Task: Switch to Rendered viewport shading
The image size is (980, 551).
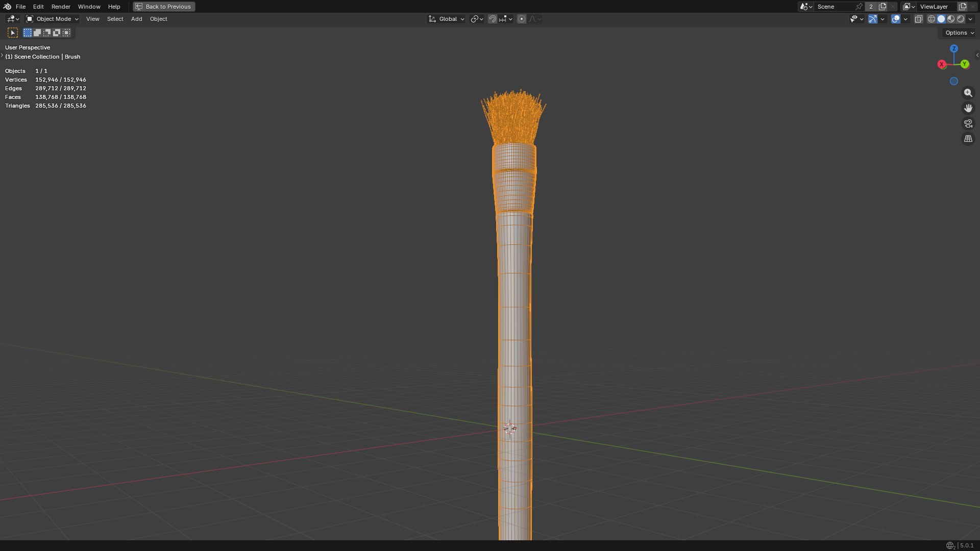Action: coord(961,19)
